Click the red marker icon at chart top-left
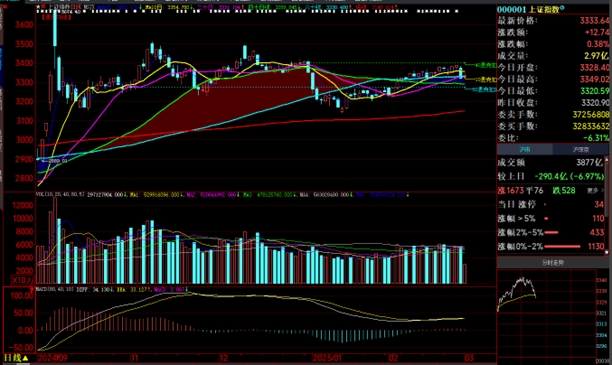The image size is (612, 365). pyautogui.click(x=43, y=7)
